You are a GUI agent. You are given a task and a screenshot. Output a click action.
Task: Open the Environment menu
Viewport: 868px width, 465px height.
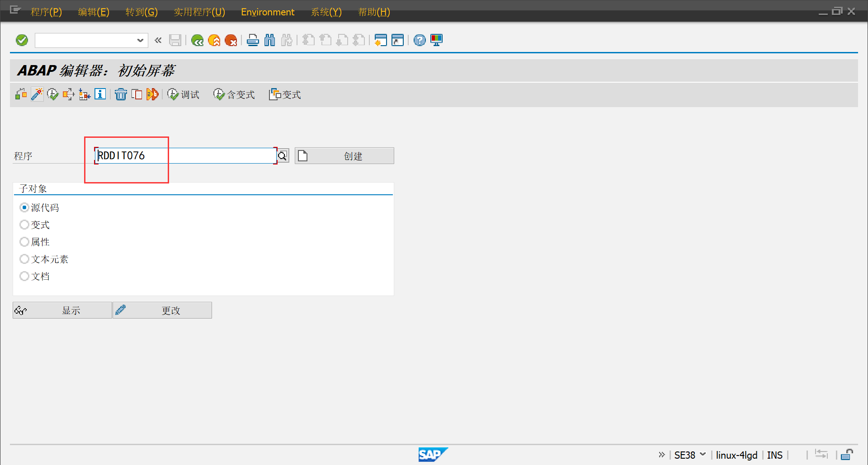tap(268, 12)
